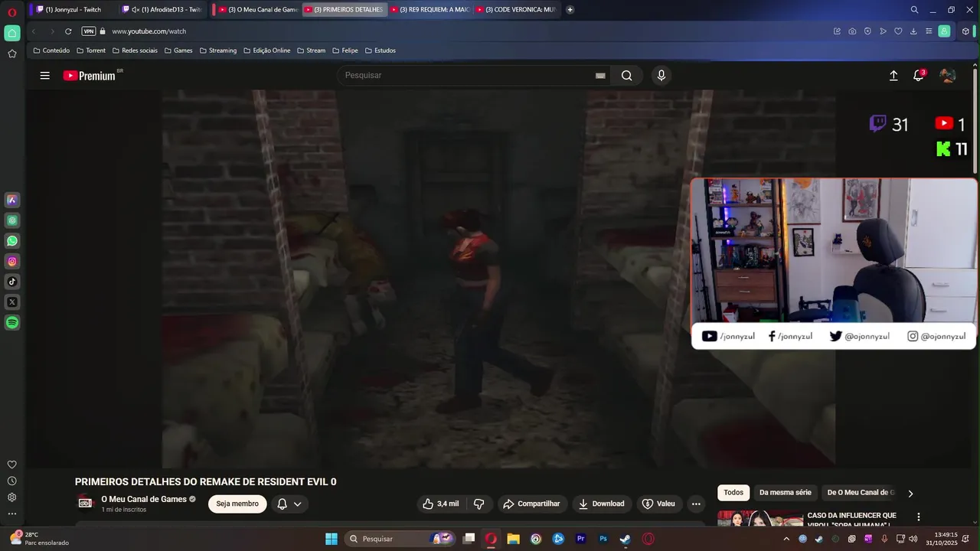Switch to the Jonnyzul - Twitch tab

(x=73, y=9)
